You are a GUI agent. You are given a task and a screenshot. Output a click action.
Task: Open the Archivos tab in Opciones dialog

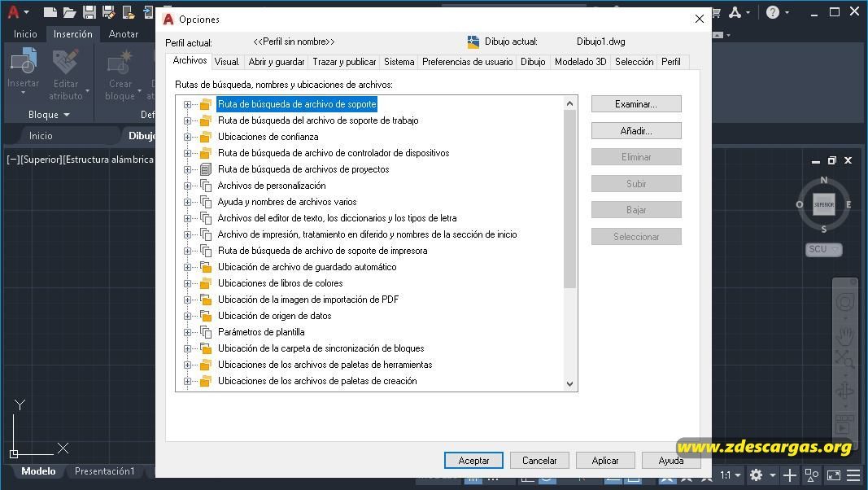click(190, 60)
